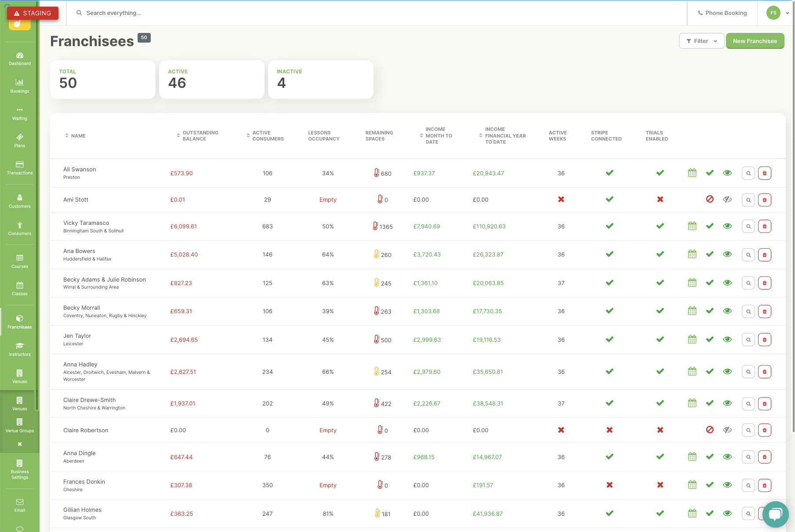795x532 pixels.
Task: View Becky Morrall with magnifier button
Action: (x=748, y=311)
